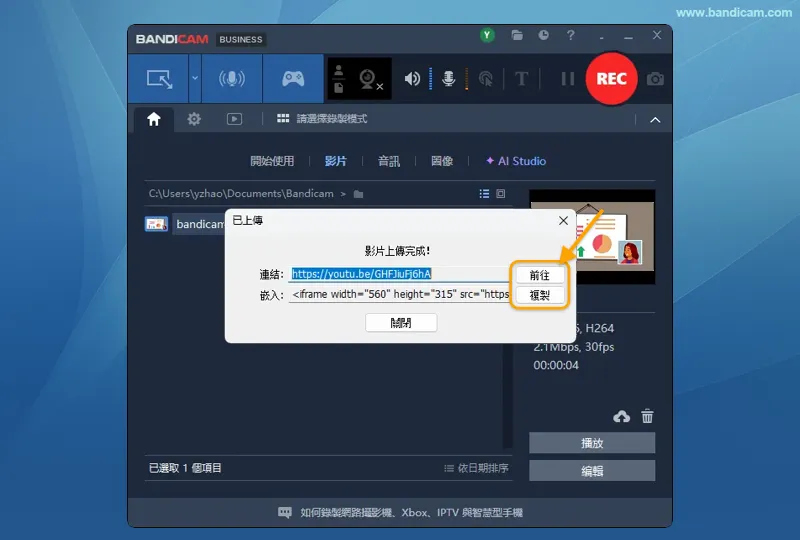The height and width of the screenshot is (540, 800).
Task: Open the Home tab house icon
Action: (x=154, y=119)
